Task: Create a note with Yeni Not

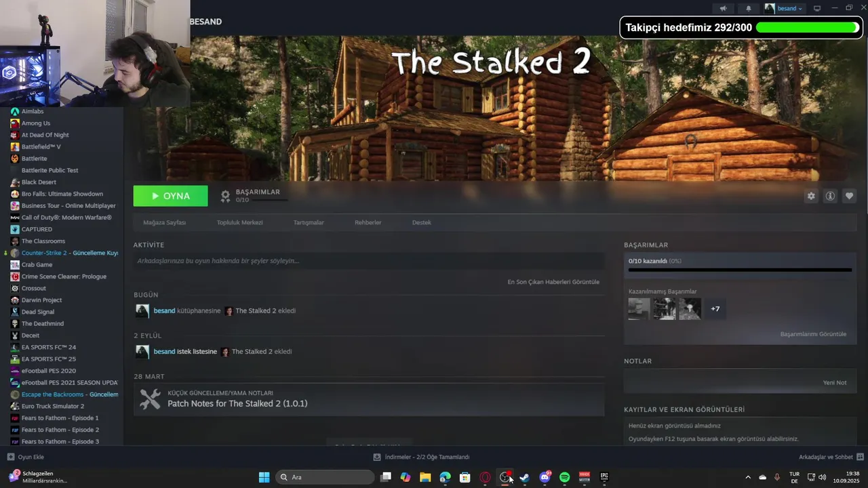Action: (x=835, y=382)
